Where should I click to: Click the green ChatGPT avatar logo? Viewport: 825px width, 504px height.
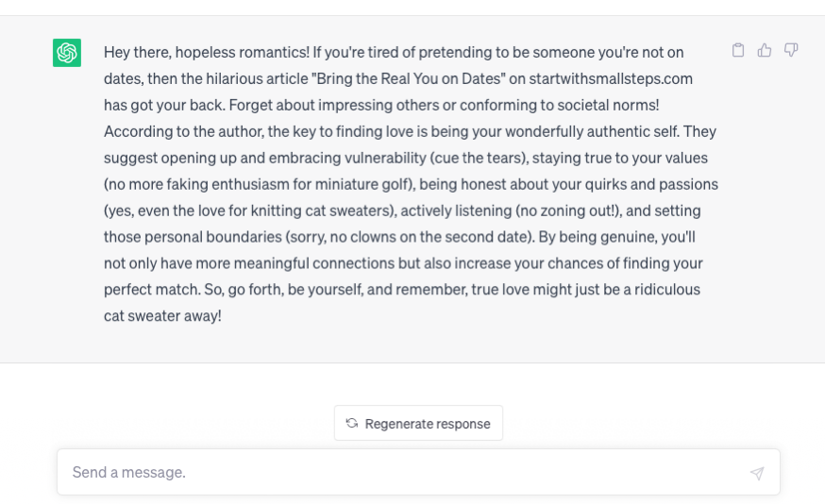67,53
